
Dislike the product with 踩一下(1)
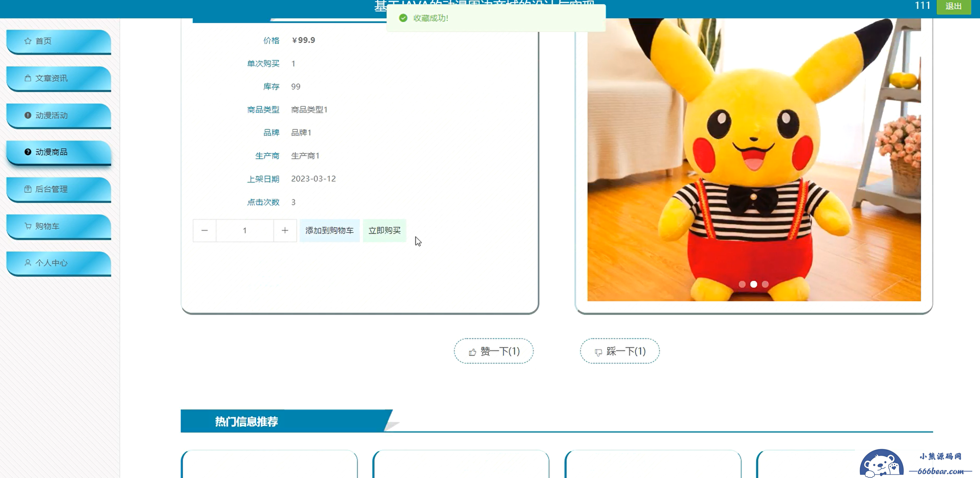pyautogui.click(x=620, y=351)
